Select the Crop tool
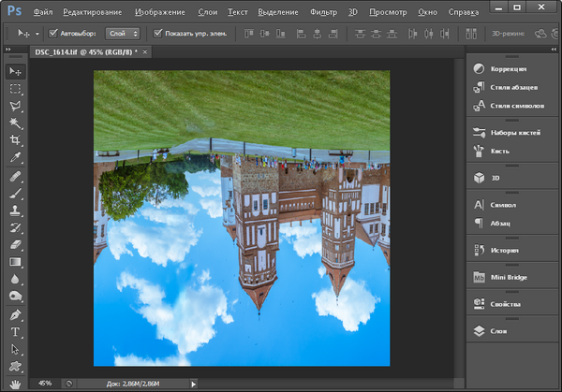The height and width of the screenshot is (392, 562). 15,140
